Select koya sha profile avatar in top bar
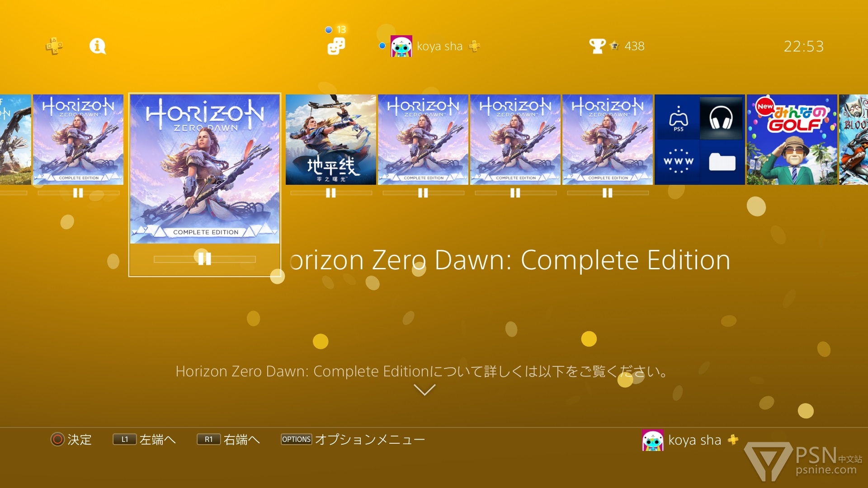 point(401,46)
